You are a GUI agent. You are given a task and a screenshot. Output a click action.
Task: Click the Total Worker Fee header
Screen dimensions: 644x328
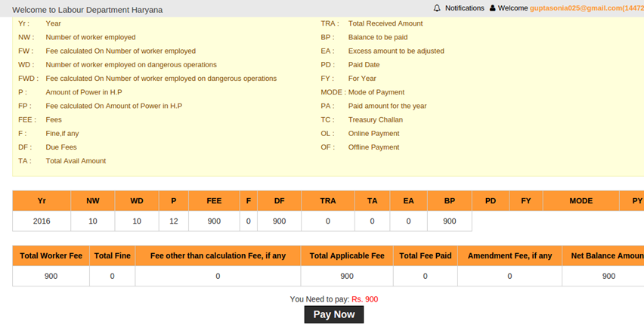click(51, 256)
